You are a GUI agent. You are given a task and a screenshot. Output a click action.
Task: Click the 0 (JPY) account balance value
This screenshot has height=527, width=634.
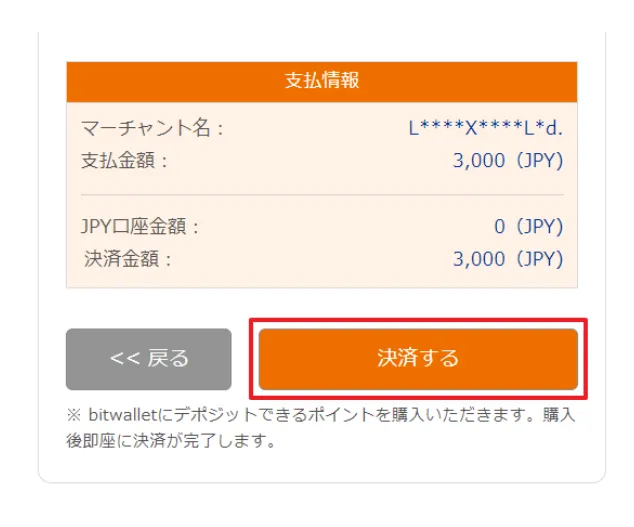pyautogui.click(x=529, y=227)
